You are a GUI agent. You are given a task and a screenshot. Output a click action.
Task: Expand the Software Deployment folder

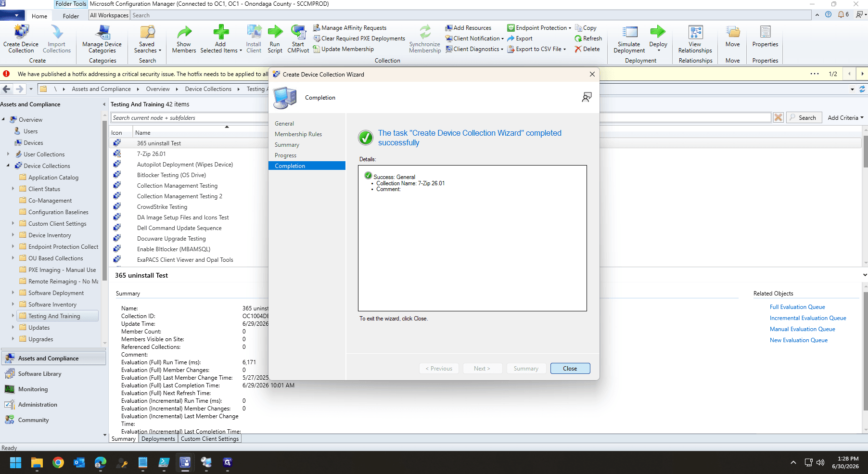tap(13, 293)
